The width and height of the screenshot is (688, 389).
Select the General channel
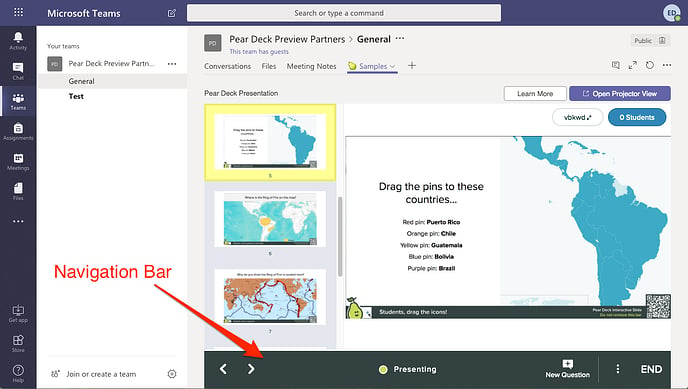tap(112, 81)
